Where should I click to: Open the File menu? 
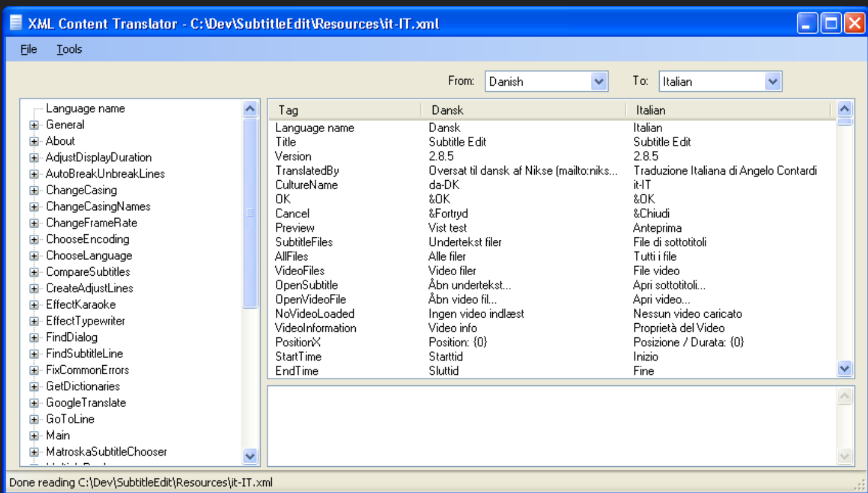(27, 49)
